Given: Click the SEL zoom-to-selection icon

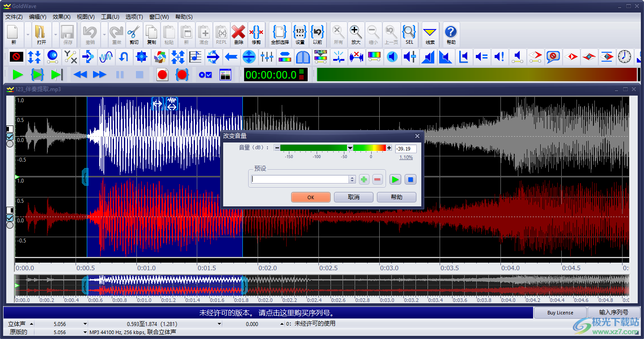Looking at the screenshot, I should coord(409,34).
